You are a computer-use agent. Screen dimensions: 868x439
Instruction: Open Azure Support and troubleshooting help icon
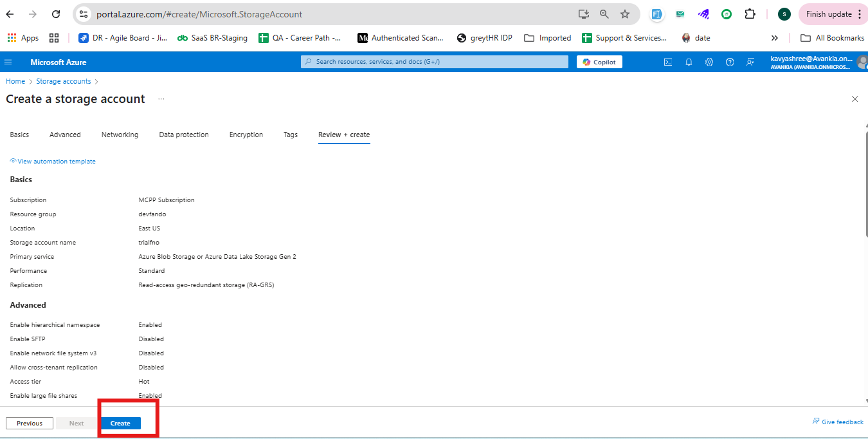pos(730,62)
